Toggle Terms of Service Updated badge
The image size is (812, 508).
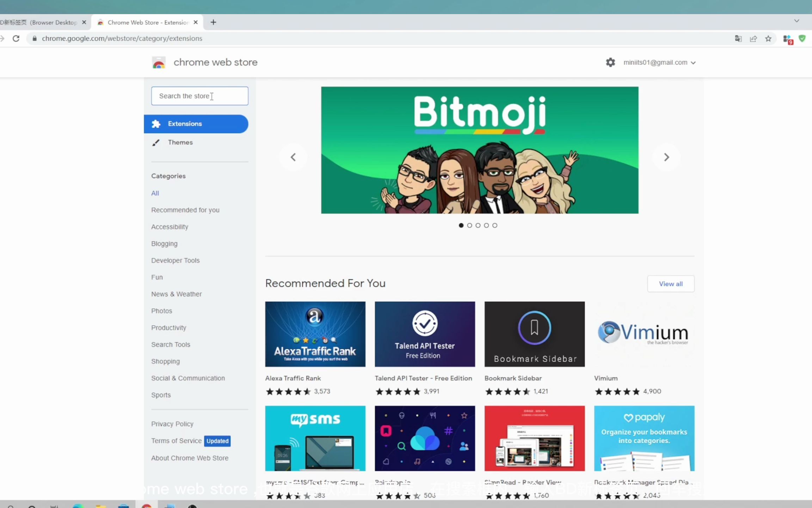tap(217, 441)
